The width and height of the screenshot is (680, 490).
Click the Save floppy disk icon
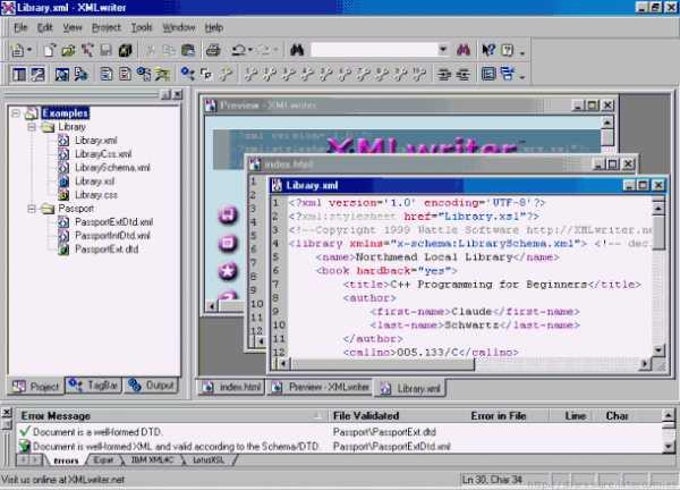point(106,50)
